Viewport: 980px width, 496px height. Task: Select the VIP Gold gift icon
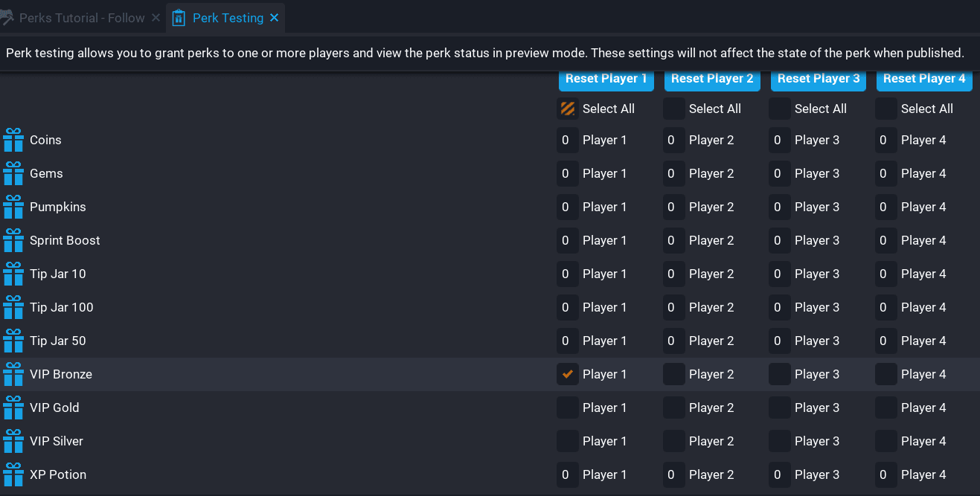[x=13, y=408]
